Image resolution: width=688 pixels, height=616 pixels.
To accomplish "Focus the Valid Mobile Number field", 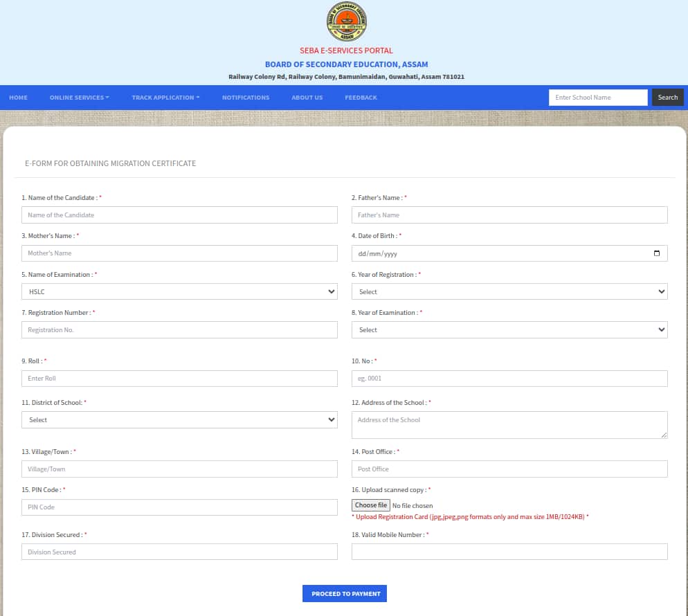I will 509,552.
